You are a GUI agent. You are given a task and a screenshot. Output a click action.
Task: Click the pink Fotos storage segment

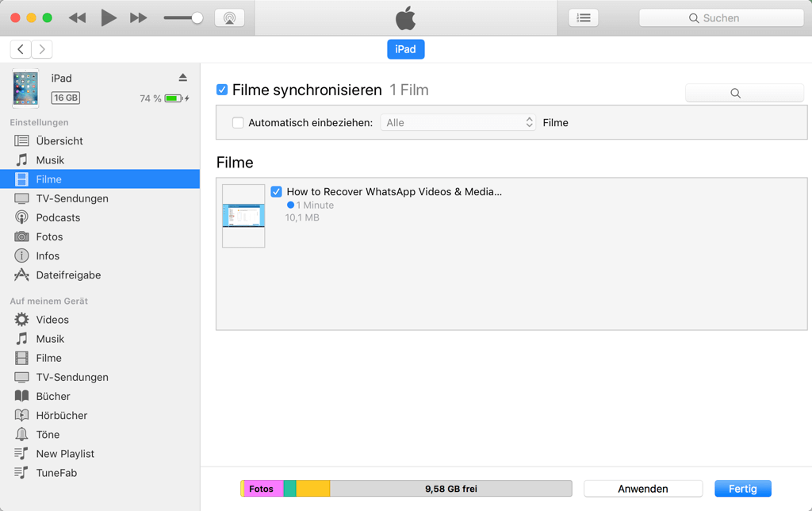tap(263, 489)
